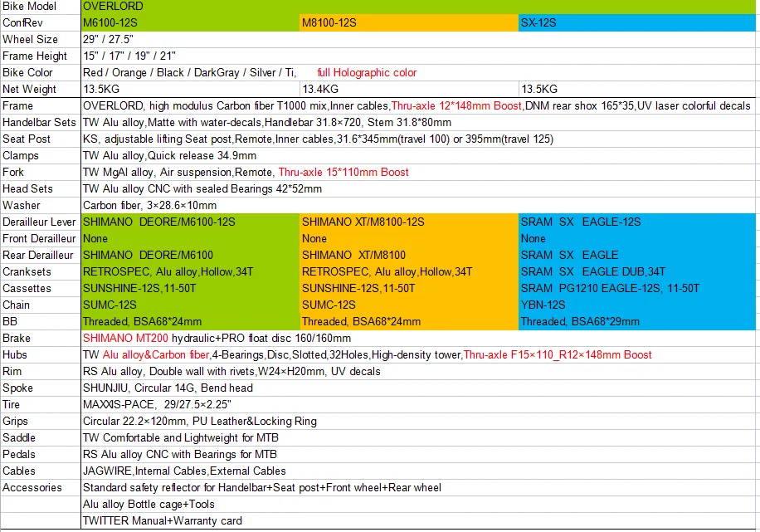Screen dimensions: 760x532
Task: Select 'SRAM PG1210 EAGLE-12S, 11-50T' cassette cell
Action: [637, 289]
